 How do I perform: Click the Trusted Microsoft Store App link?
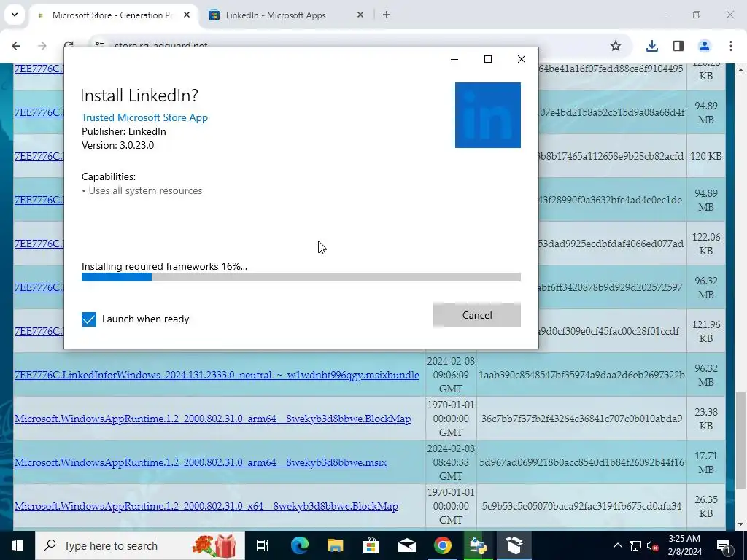[145, 117]
